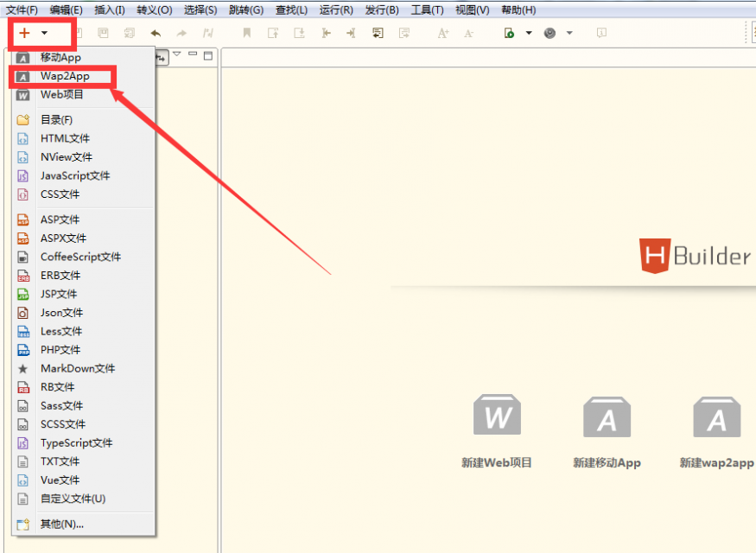Click the dark line-wrap toolbar icon

(378, 33)
